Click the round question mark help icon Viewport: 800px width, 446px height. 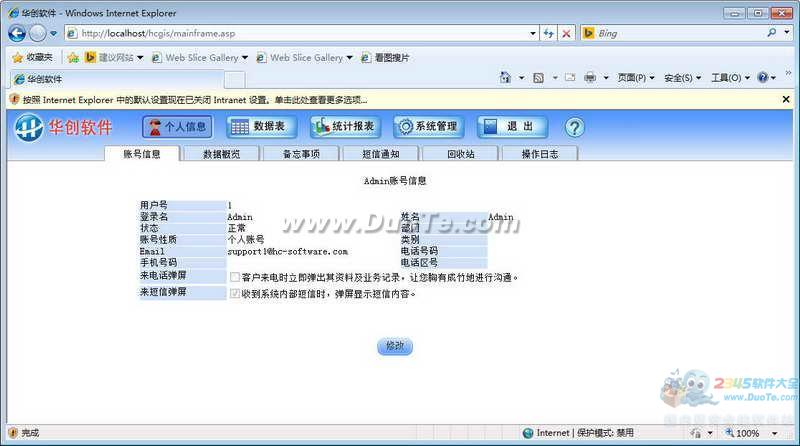[574, 127]
